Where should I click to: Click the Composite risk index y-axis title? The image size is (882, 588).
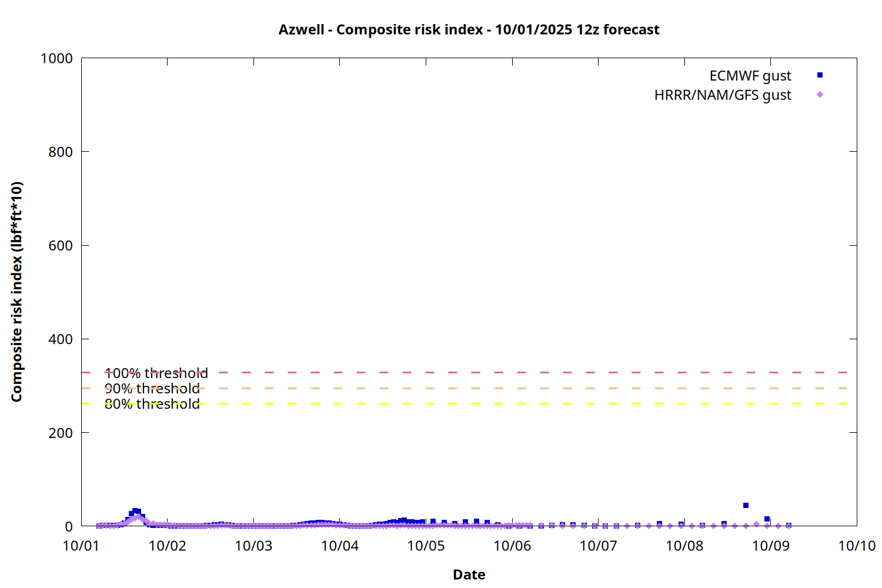coord(16,292)
